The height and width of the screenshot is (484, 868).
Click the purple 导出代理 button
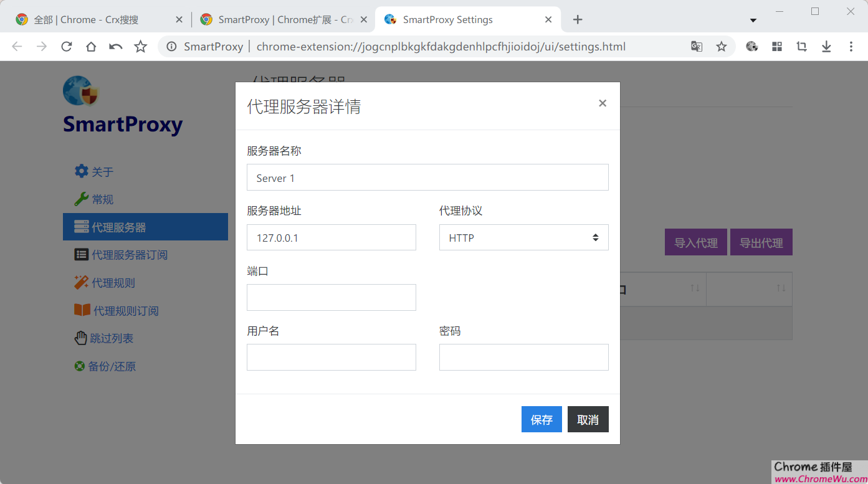coord(761,242)
